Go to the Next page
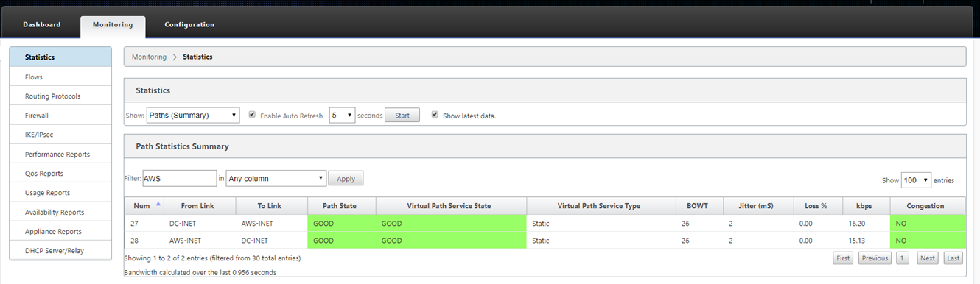Screen dimensions: 980x284 pyautogui.click(x=927, y=258)
